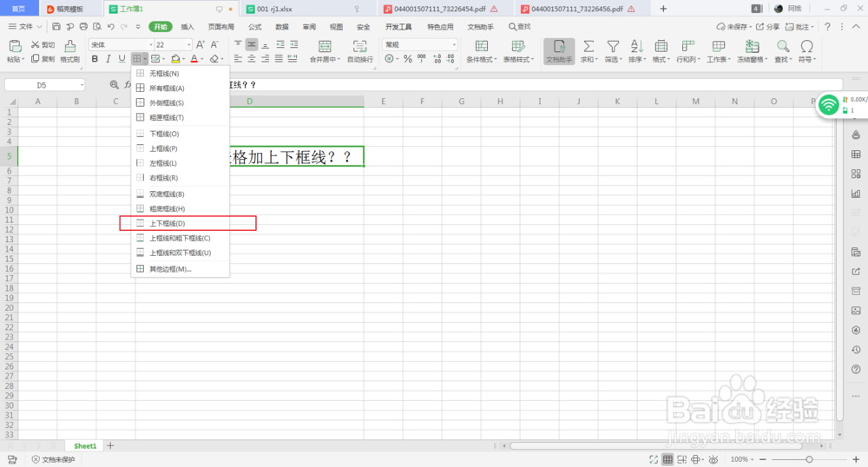Switch to the Formulas (公式) tab
Screen dimensions: 868x467
pos(254,27)
